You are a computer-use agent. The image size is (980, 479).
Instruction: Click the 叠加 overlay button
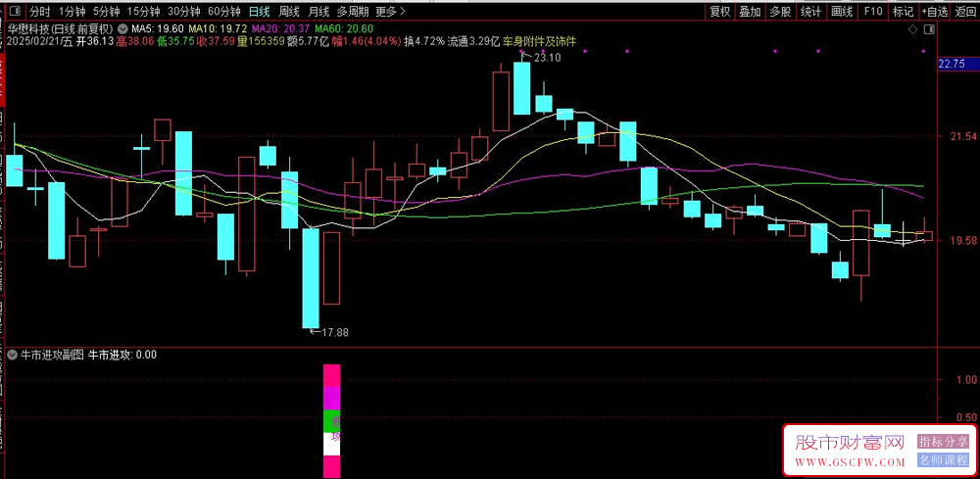(750, 11)
